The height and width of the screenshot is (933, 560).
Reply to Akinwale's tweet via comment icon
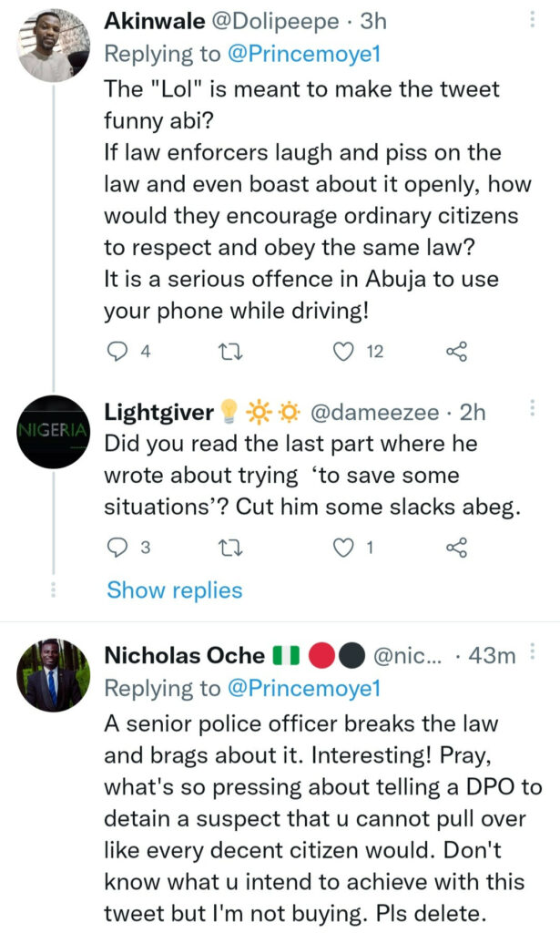click(119, 352)
